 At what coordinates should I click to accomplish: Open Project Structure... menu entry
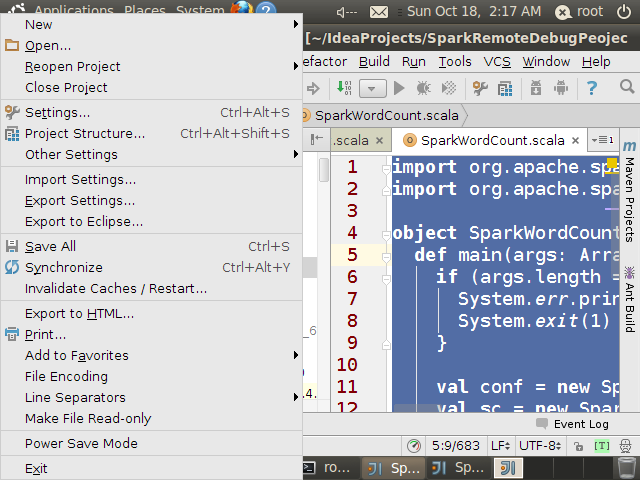[x=151, y=133]
